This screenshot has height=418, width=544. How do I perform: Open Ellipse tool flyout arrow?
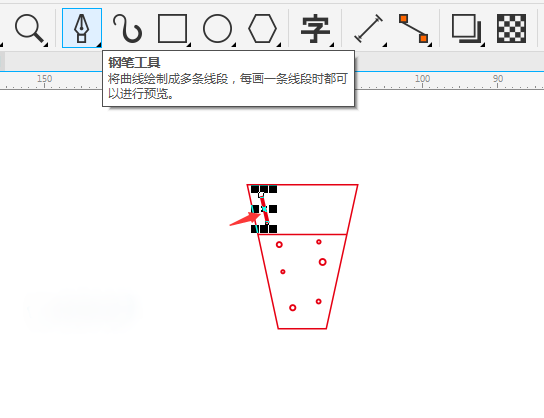pos(234,45)
